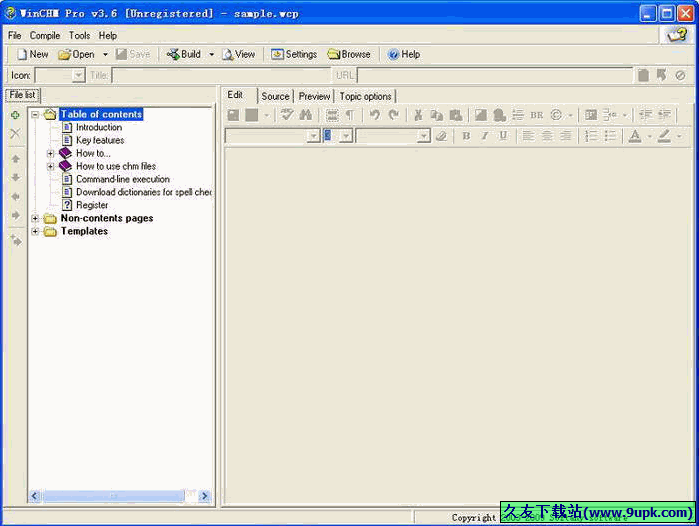This screenshot has width=699, height=526.
Task: Click the insert image icon
Action: pyautogui.click(x=481, y=115)
